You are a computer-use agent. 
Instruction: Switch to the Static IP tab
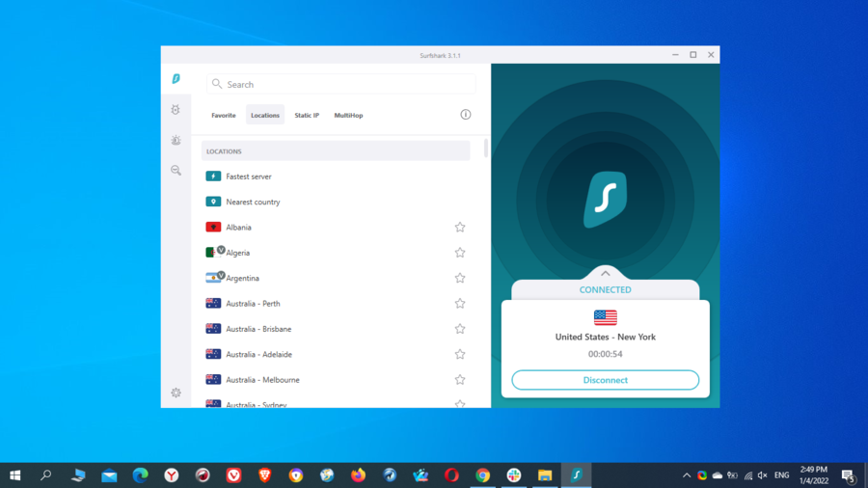pos(307,116)
